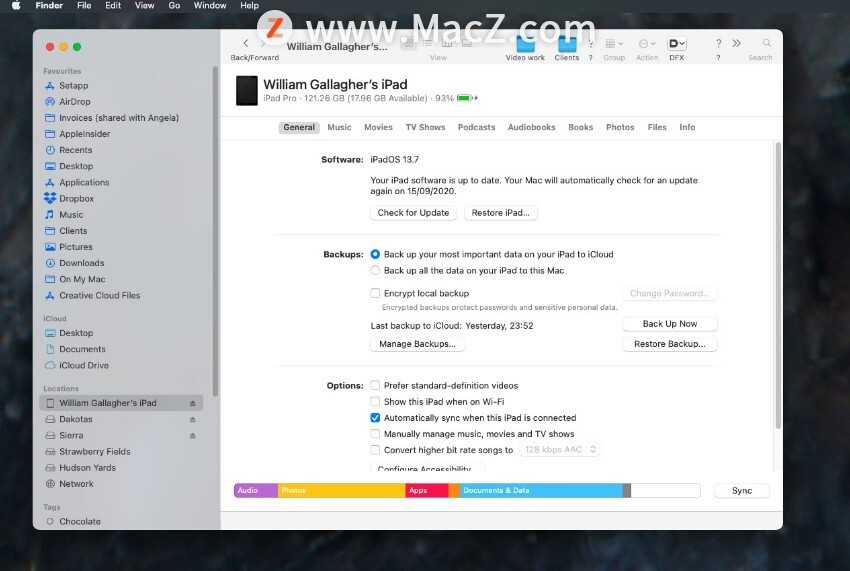Eject William Gallagher's iPad in sidebar
The width and height of the screenshot is (850, 571).
click(x=192, y=403)
